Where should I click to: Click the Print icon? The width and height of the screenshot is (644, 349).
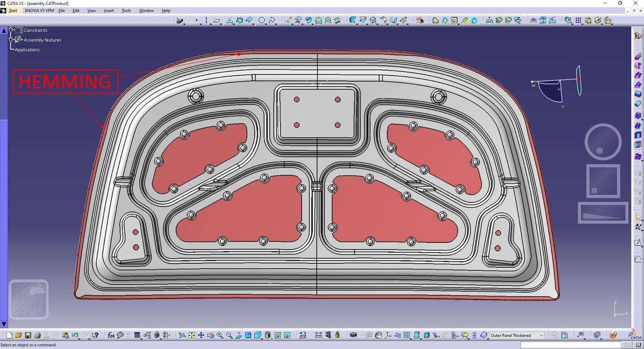(x=37, y=335)
